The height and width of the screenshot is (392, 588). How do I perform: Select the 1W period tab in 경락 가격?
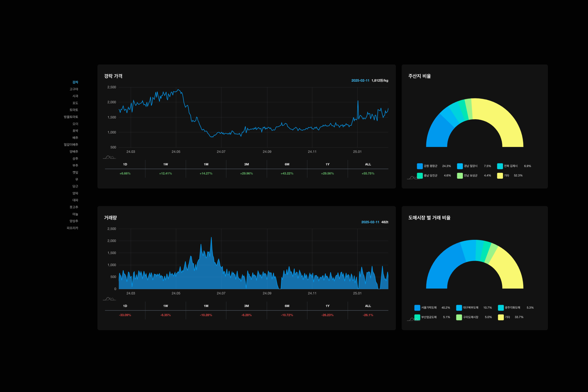tap(166, 164)
